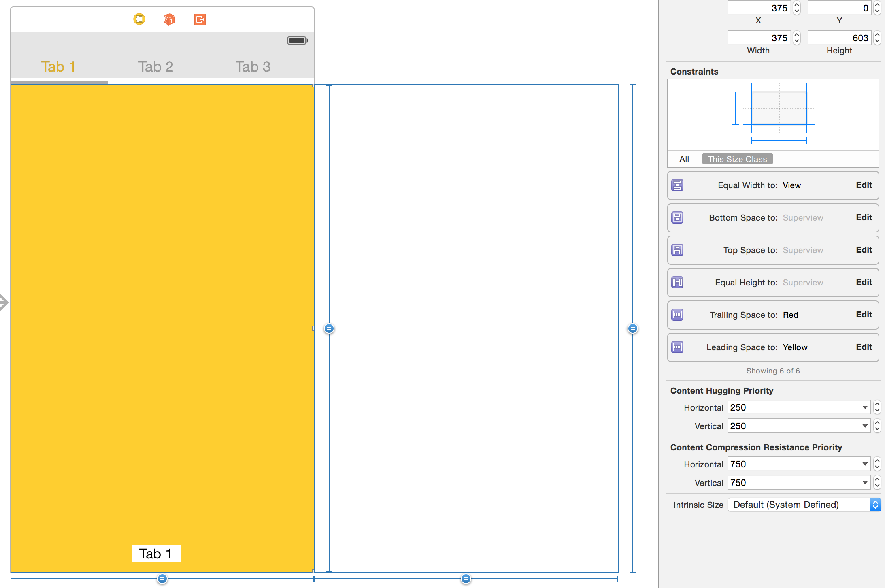The image size is (885, 588).
Task: Edit the Equal Width to View constraint
Action: pos(864,185)
